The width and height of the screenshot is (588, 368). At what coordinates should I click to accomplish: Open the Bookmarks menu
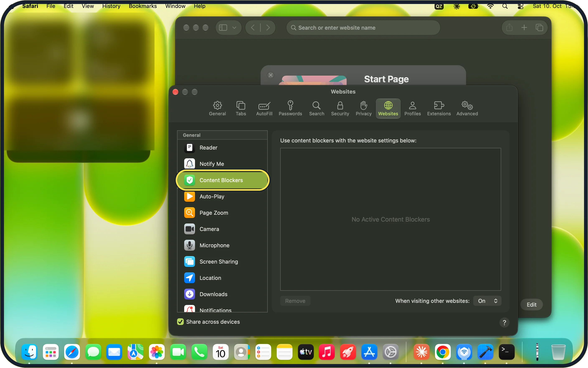click(x=143, y=6)
